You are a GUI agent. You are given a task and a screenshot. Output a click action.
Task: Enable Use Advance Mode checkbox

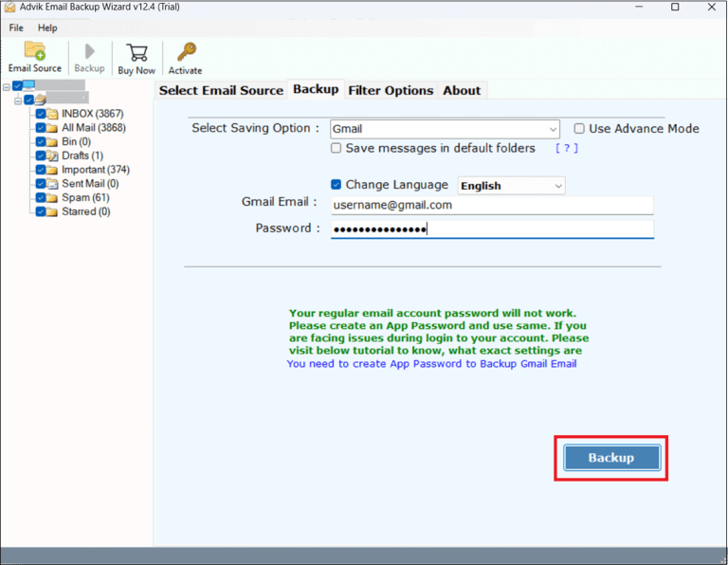click(x=579, y=129)
